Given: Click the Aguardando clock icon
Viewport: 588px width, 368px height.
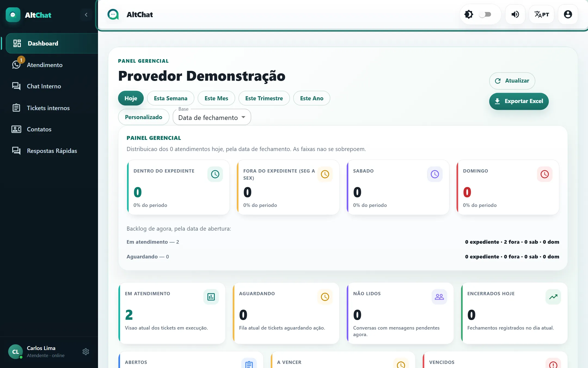Looking at the screenshot, I should (x=325, y=297).
